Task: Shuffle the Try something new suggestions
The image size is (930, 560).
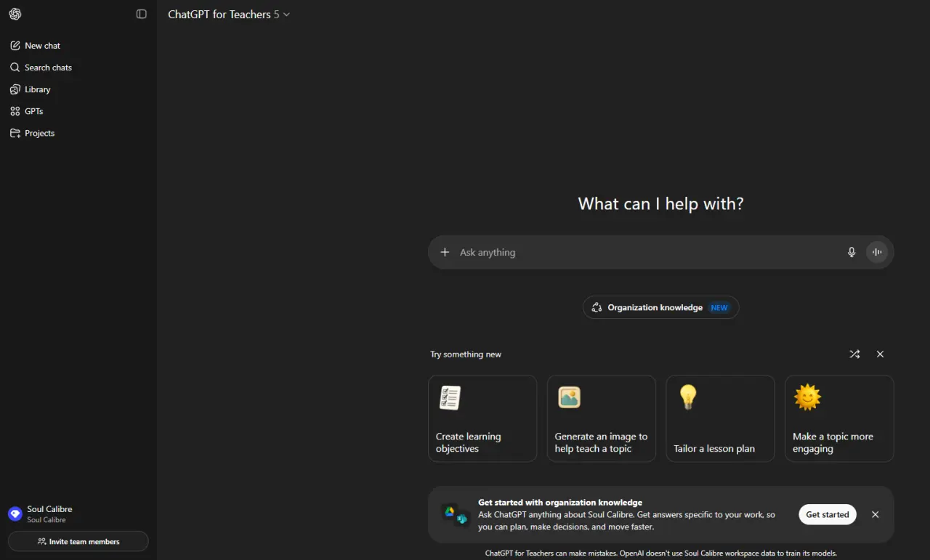Action: click(854, 354)
